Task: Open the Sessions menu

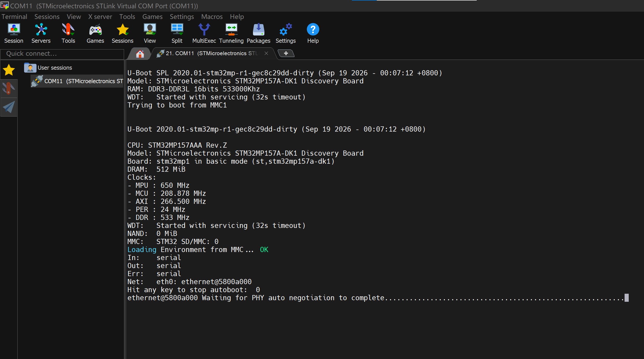Action: [47, 17]
